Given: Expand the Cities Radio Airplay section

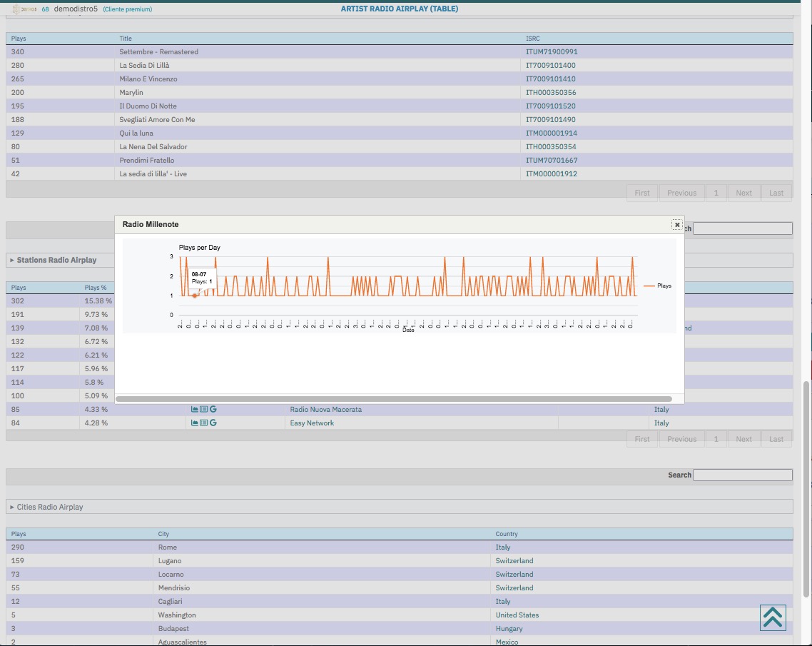Looking at the screenshot, I should click(46, 507).
